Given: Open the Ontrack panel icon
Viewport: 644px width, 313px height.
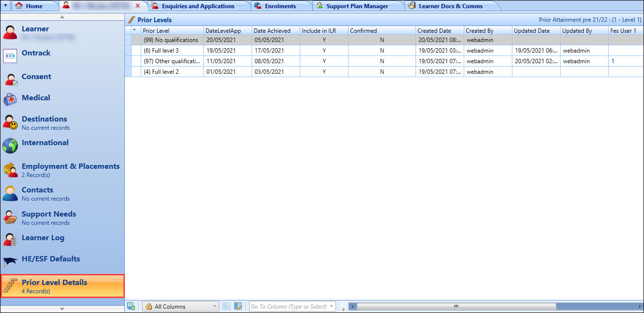Looking at the screenshot, I should 10,56.
